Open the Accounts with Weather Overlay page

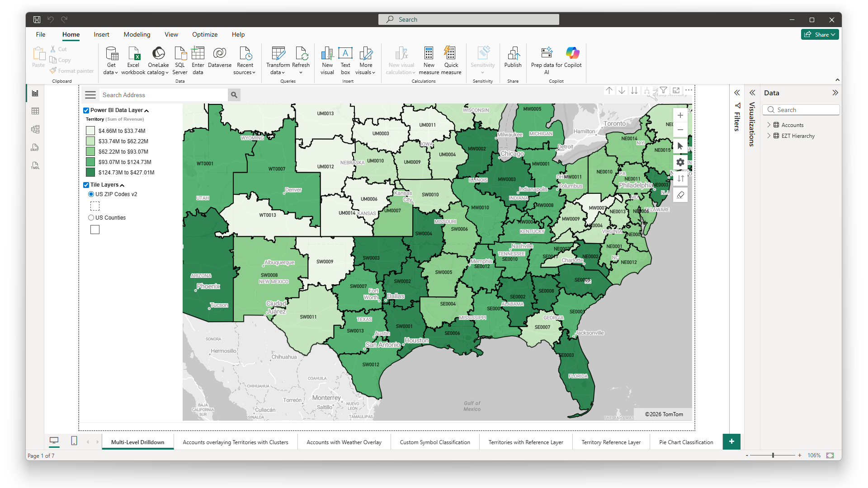(344, 442)
